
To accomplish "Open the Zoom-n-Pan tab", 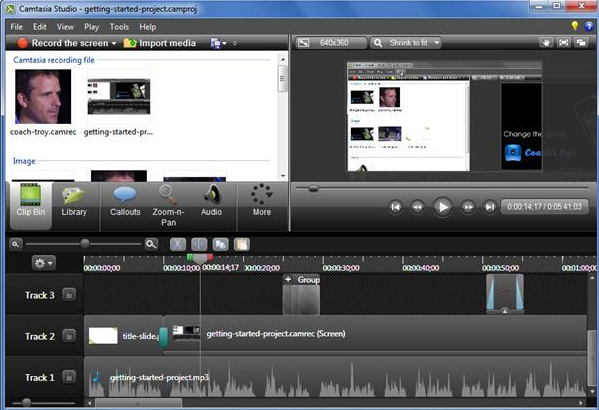I will point(168,205).
